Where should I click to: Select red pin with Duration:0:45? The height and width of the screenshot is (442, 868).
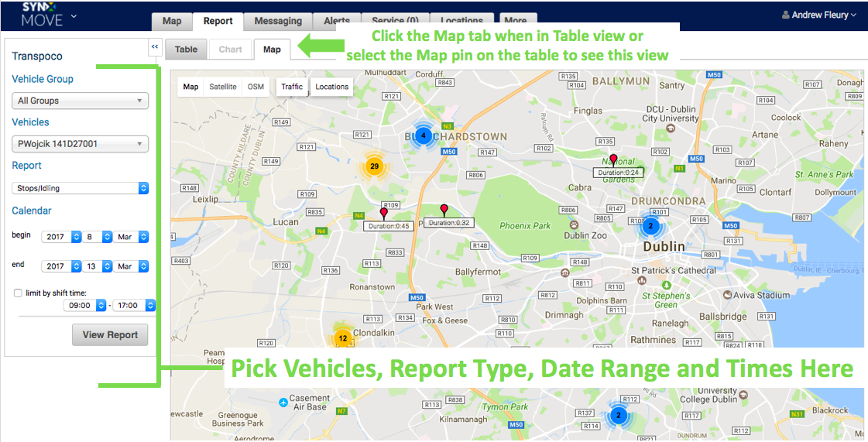383,214
